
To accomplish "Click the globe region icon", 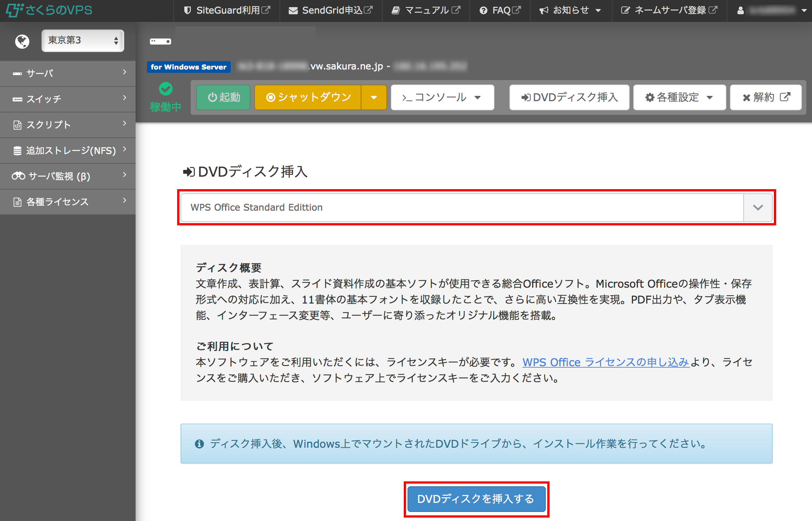I will (22, 41).
